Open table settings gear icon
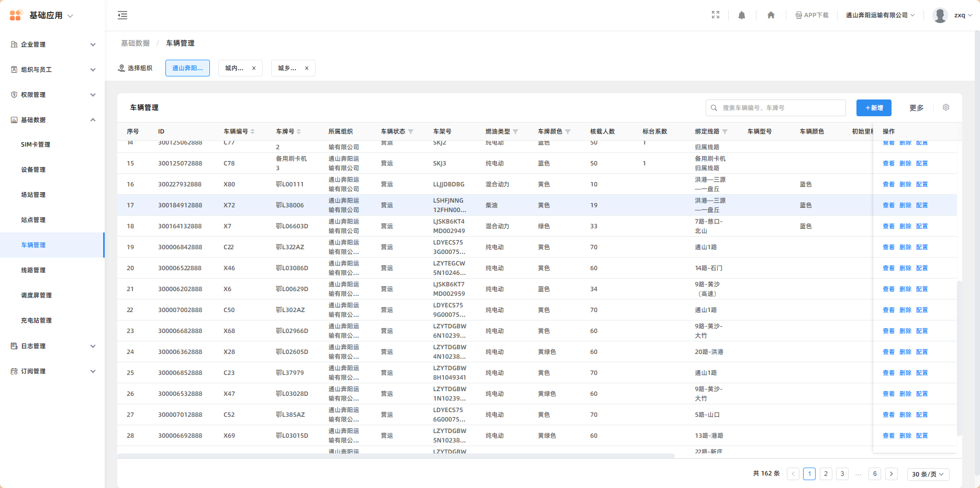980x488 pixels. (946, 107)
